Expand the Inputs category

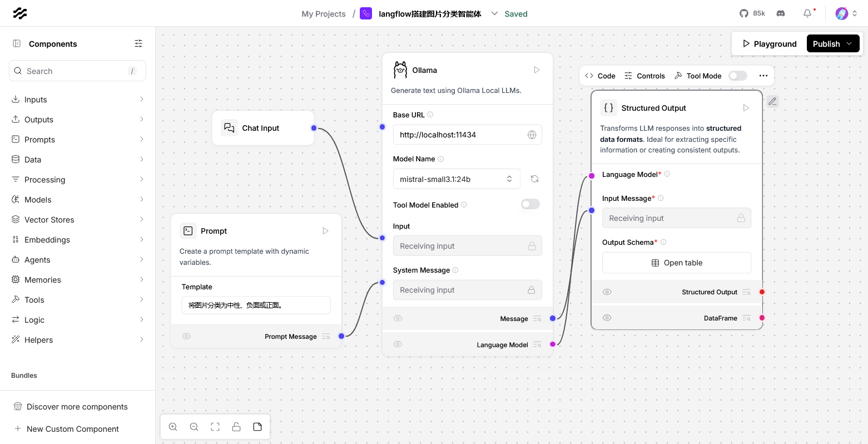click(x=78, y=100)
